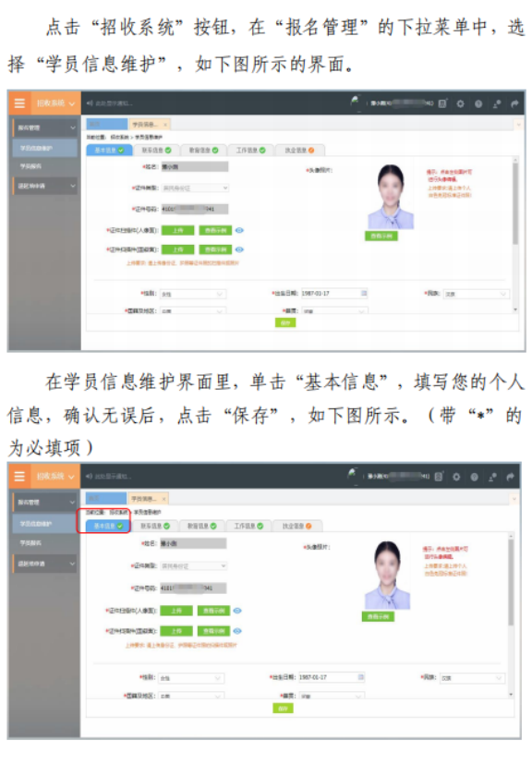Collapse the 报名管理 sidebar group in upper screenshot

[45, 127]
